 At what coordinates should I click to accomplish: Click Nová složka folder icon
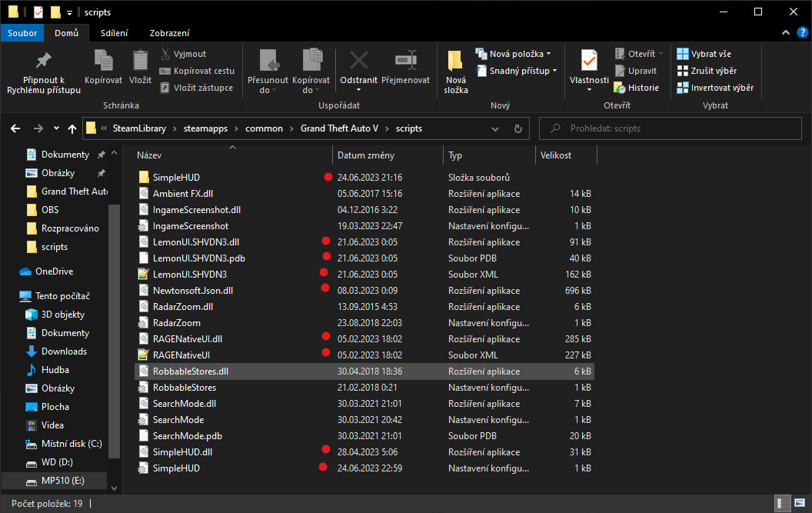pos(455,62)
